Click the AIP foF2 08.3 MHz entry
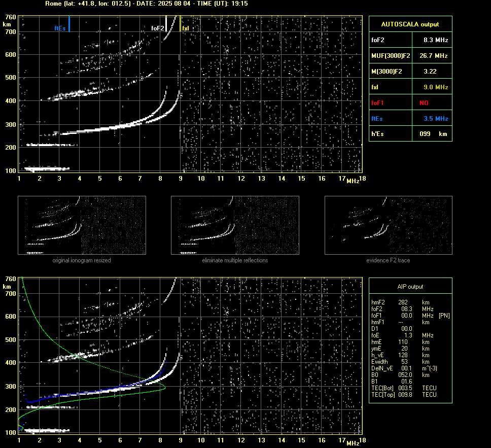The height and width of the screenshot is (448, 491). [402, 309]
